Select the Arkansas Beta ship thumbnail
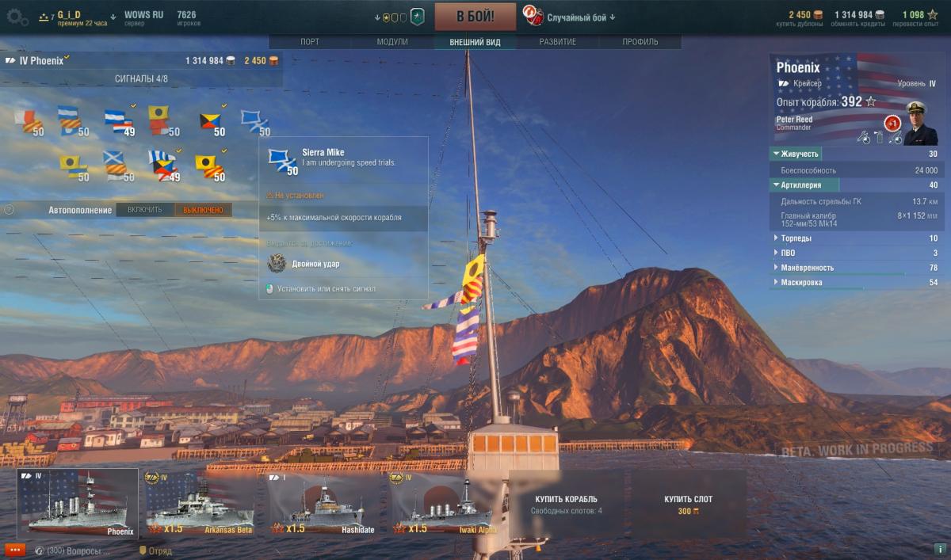951x560 pixels. (199, 503)
